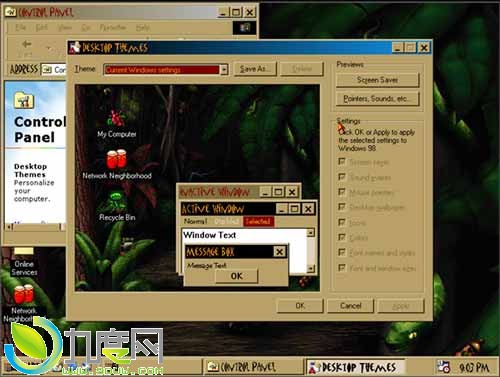Toggle the Colors checkbox
The image size is (500, 377).
coord(342,237)
